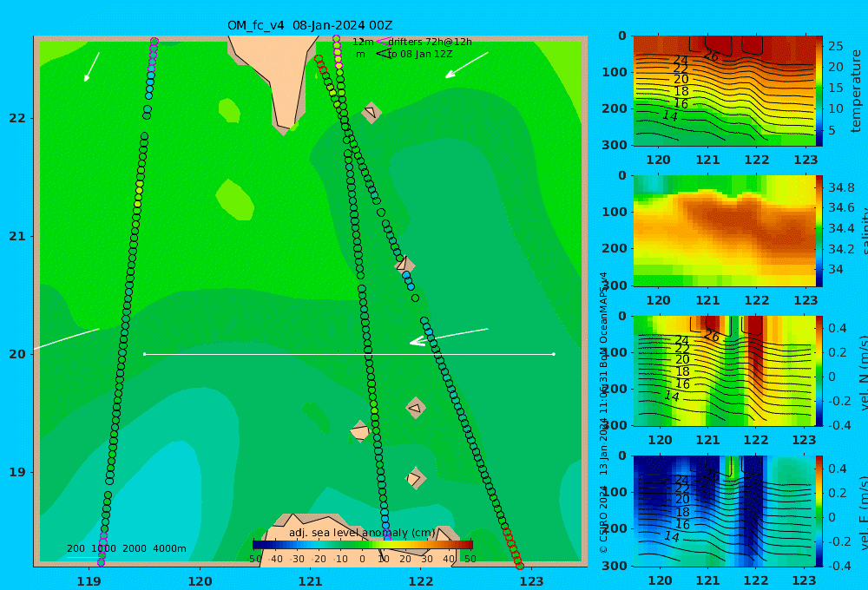Click the black arrow legend symbol
Screen dimensions: 868x590
(x=383, y=54)
